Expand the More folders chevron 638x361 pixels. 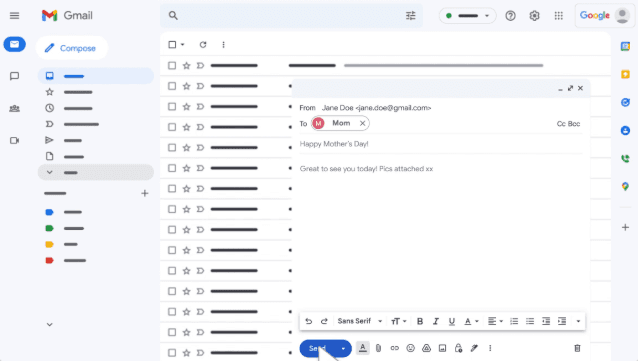click(x=50, y=173)
